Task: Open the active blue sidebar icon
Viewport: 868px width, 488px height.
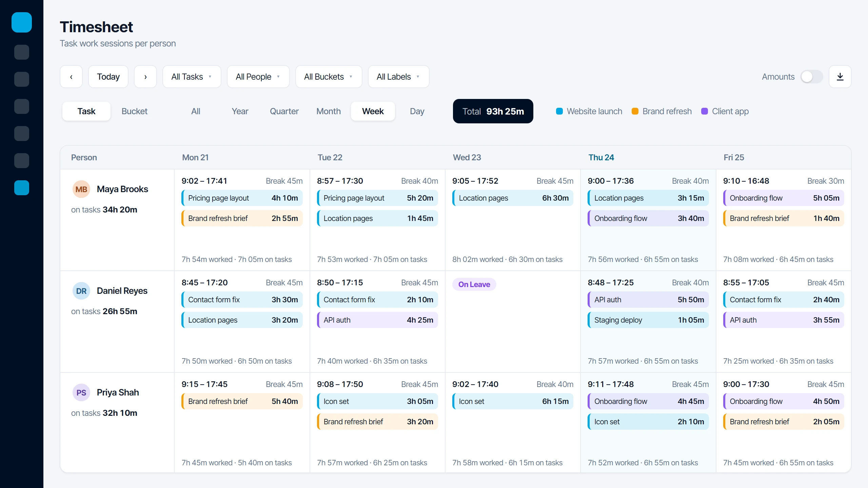Action: [22, 188]
